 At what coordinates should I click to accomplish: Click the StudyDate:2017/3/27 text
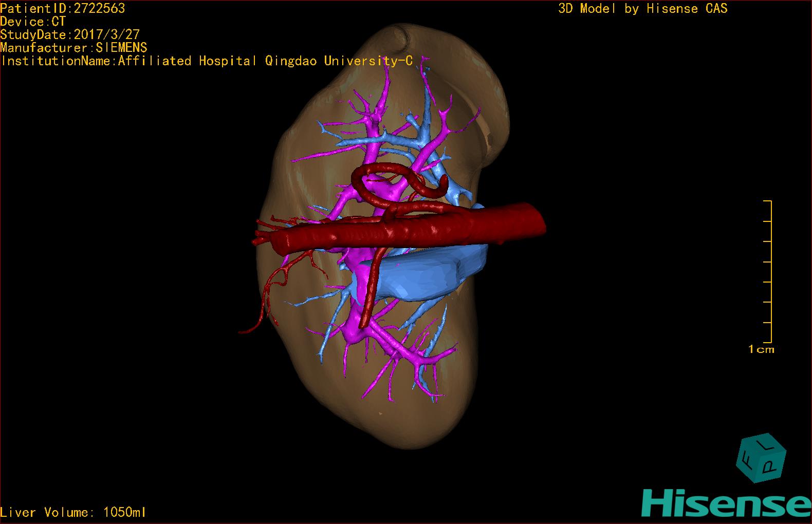click(70, 34)
